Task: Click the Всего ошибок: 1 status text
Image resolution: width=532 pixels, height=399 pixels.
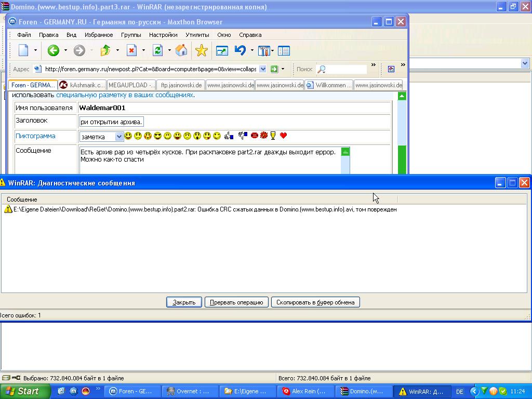Action: point(20,315)
